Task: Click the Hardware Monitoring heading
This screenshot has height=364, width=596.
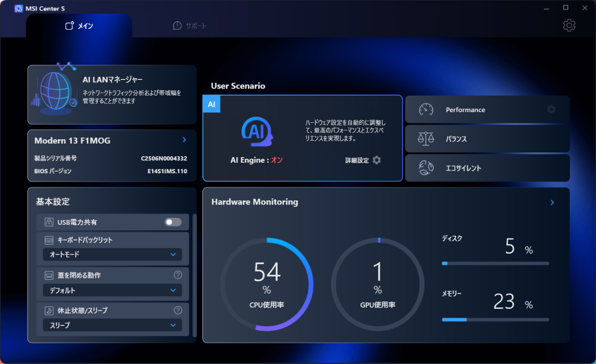Action: tap(255, 202)
